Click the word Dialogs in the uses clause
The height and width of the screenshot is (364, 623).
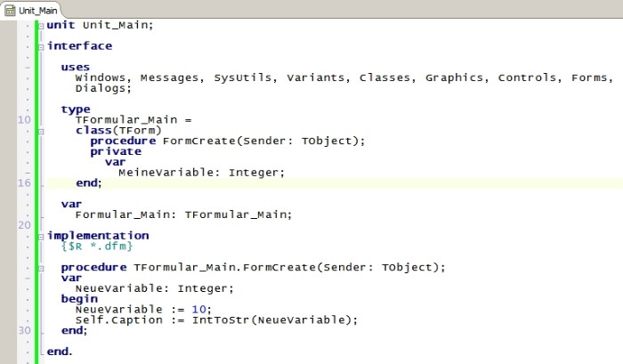click(x=101, y=88)
